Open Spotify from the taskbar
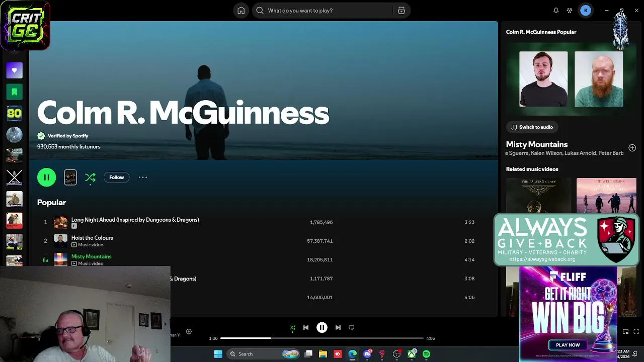 [427, 354]
